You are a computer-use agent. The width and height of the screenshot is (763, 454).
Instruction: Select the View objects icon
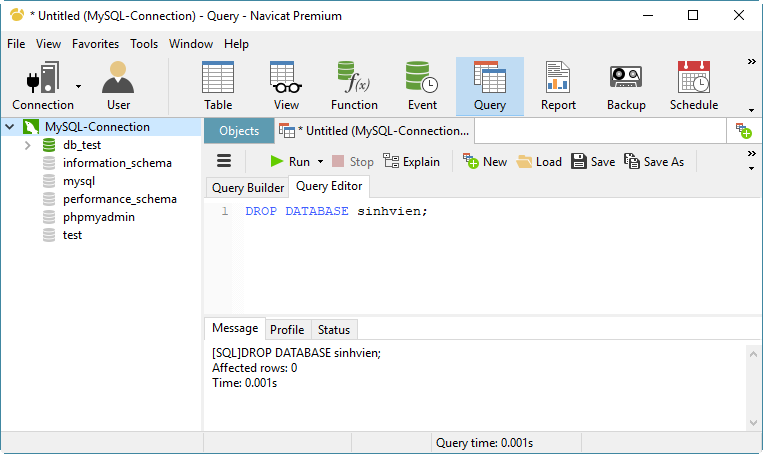[286, 86]
